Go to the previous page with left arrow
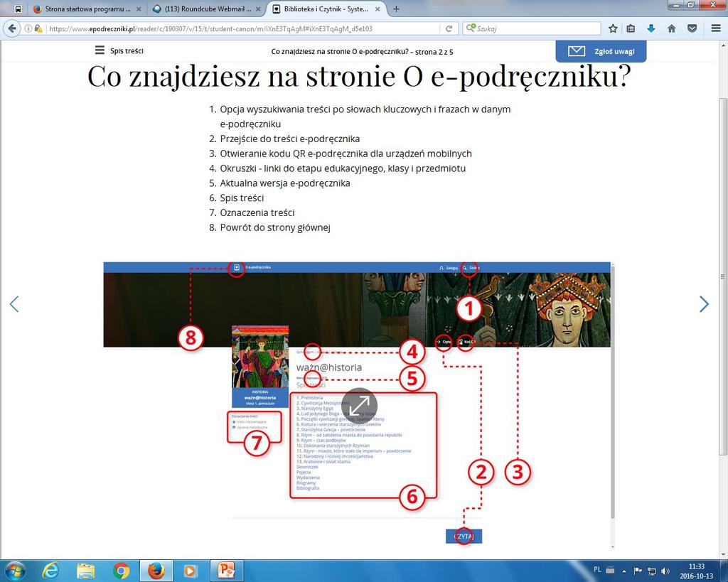728x582 pixels. click(14, 304)
